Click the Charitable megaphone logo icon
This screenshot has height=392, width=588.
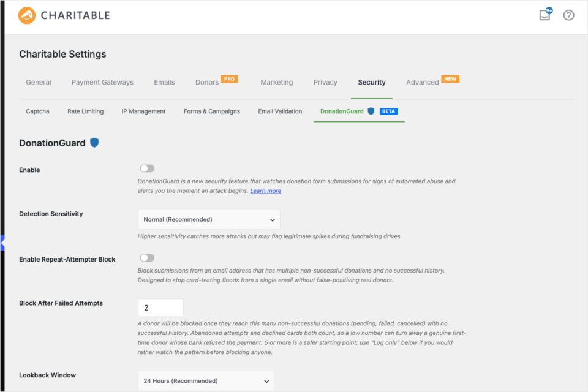(x=27, y=15)
